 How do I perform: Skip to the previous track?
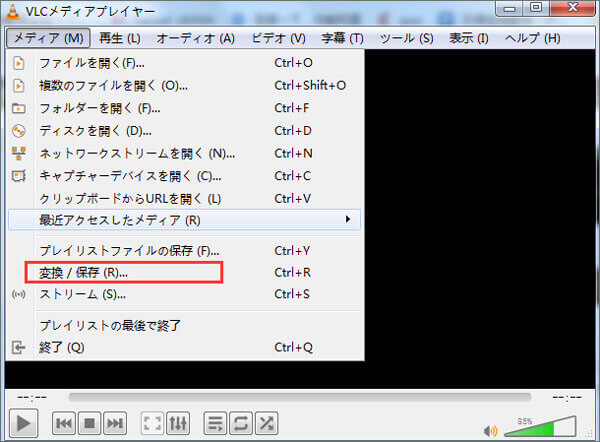64,423
